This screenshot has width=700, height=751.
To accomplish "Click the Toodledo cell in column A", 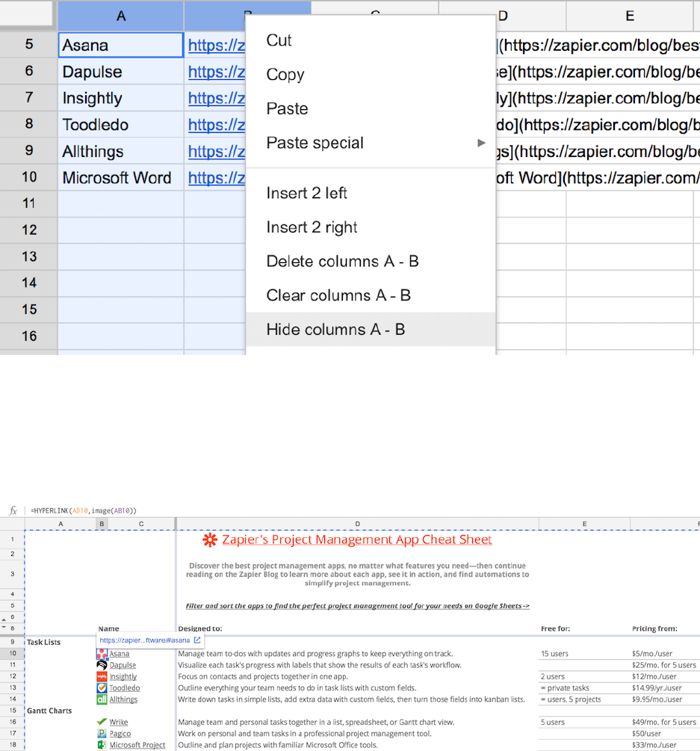I will tap(121, 125).
